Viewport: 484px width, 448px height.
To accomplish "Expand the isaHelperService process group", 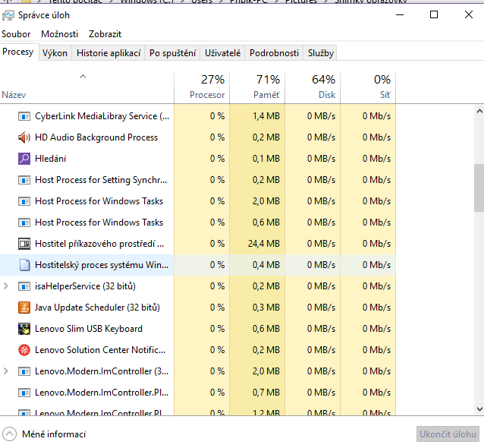I will tap(7, 286).
